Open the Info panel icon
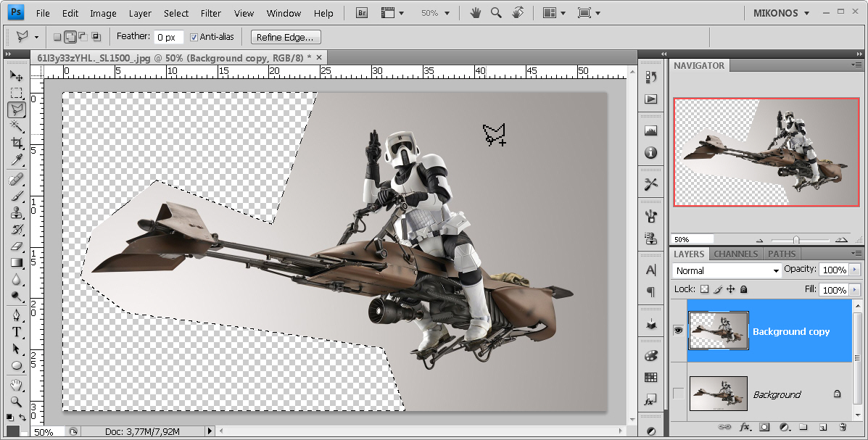This screenshot has width=868, height=440. 651,153
